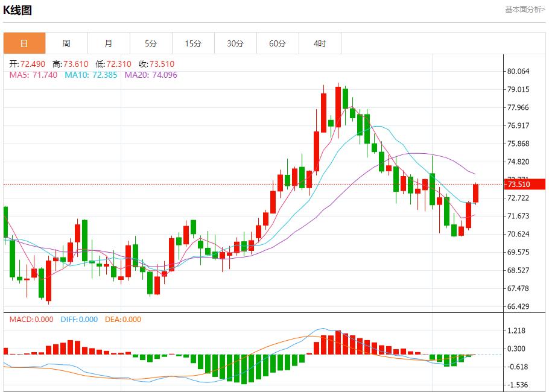Click the 80.064 price axis label
Screen dimensions: 549x392
tap(519, 71)
